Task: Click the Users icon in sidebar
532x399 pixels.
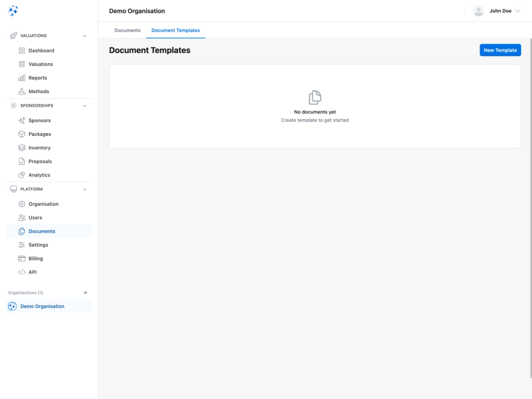Action: pos(21,217)
